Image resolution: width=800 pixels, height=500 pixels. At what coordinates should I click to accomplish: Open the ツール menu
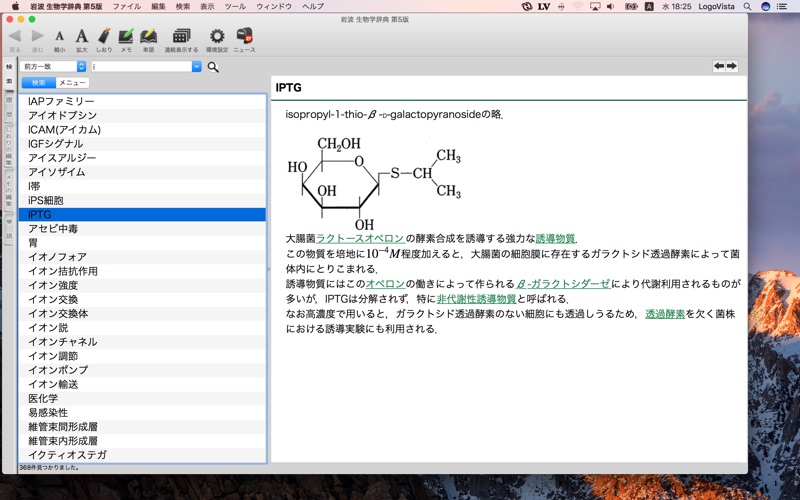tap(235, 6)
